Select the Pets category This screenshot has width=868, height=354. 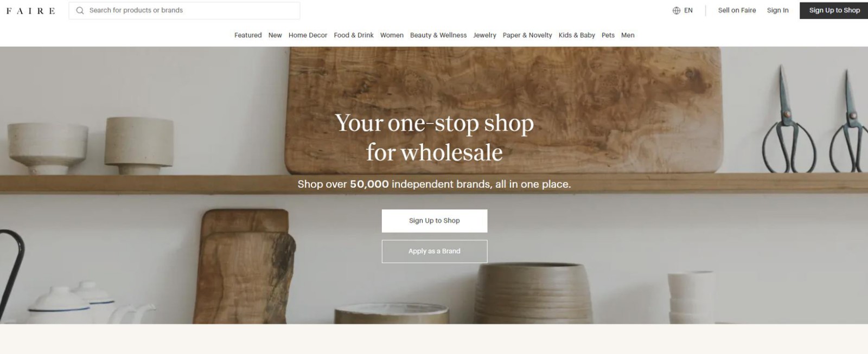608,35
